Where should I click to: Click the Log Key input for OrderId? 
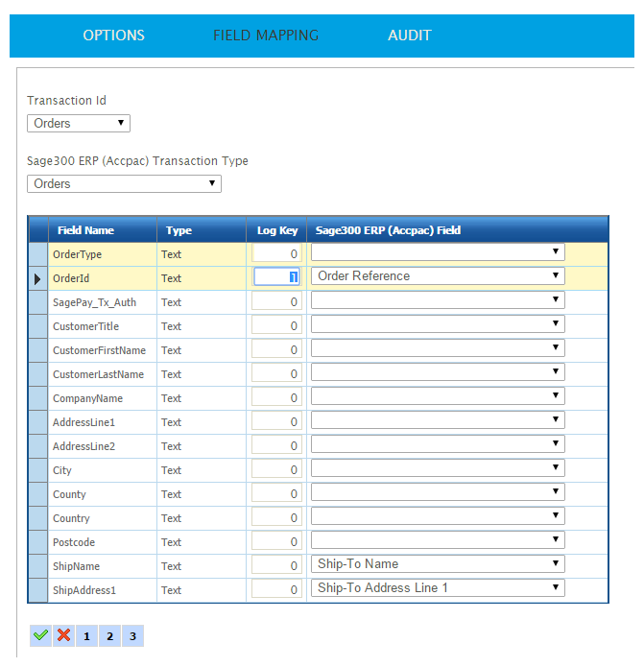click(276, 277)
